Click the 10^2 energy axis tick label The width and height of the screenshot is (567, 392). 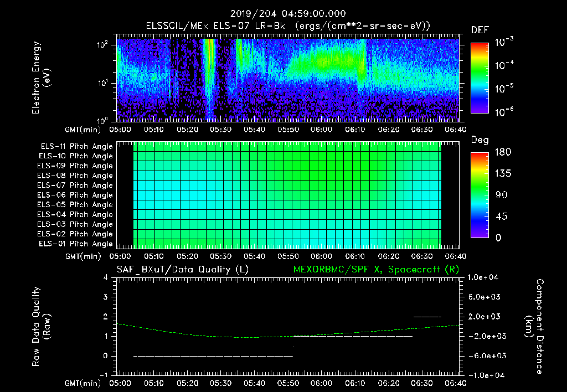[102, 45]
